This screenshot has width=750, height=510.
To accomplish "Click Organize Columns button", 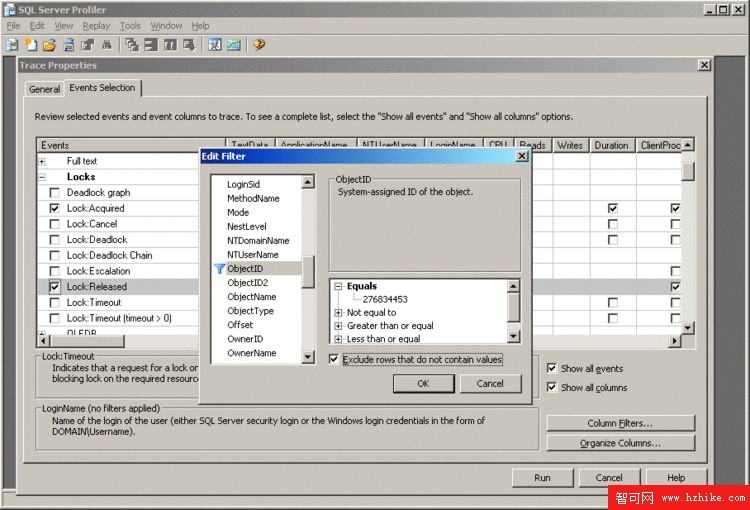I will [x=620, y=443].
